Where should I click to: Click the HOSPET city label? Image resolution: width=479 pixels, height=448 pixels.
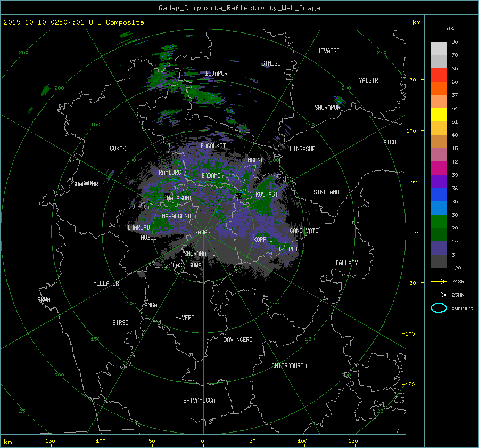click(288, 249)
